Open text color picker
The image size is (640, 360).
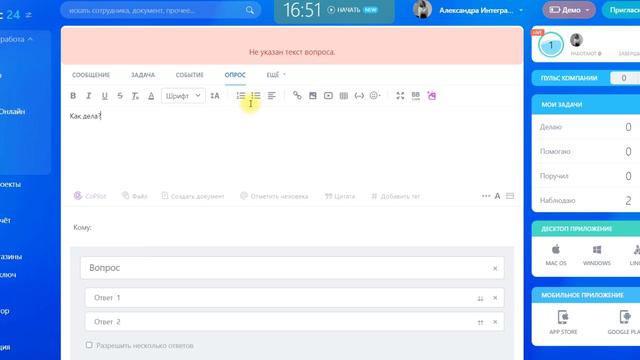coord(151,96)
